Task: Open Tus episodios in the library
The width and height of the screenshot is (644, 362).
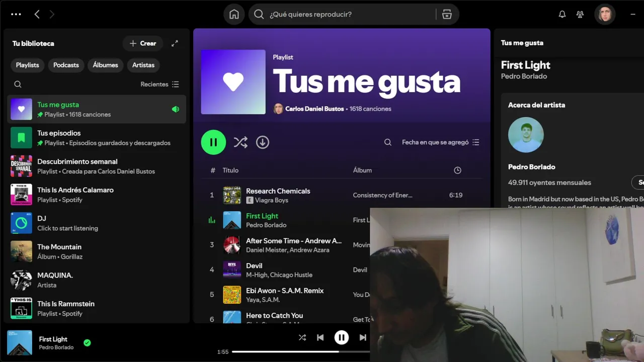Action: tap(97, 138)
